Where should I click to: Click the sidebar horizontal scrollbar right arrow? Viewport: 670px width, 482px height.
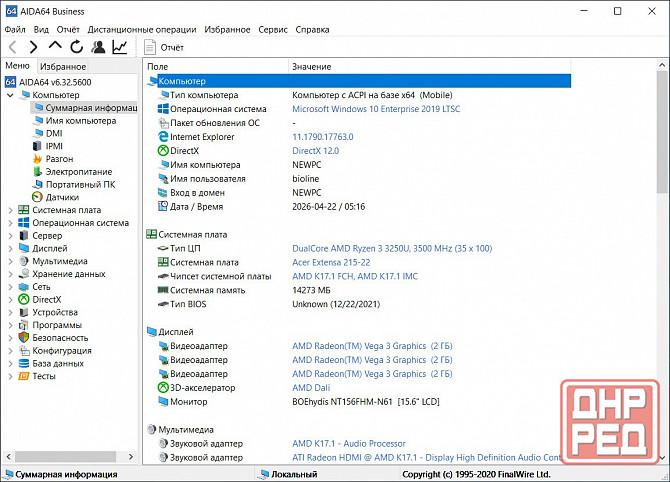pyautogui.click(x=131, y=456)
